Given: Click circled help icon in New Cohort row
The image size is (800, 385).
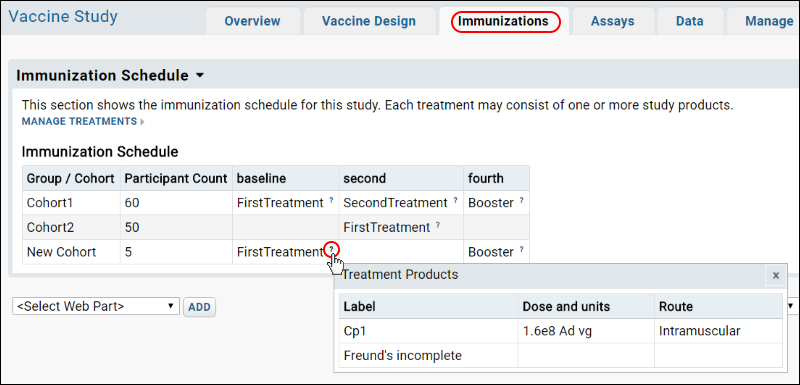Looking at the screenshot, I should click(x=332, y=249).
